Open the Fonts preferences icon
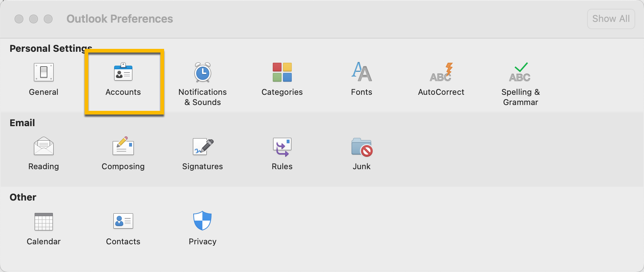644x272 pixels. coord(362,72)
